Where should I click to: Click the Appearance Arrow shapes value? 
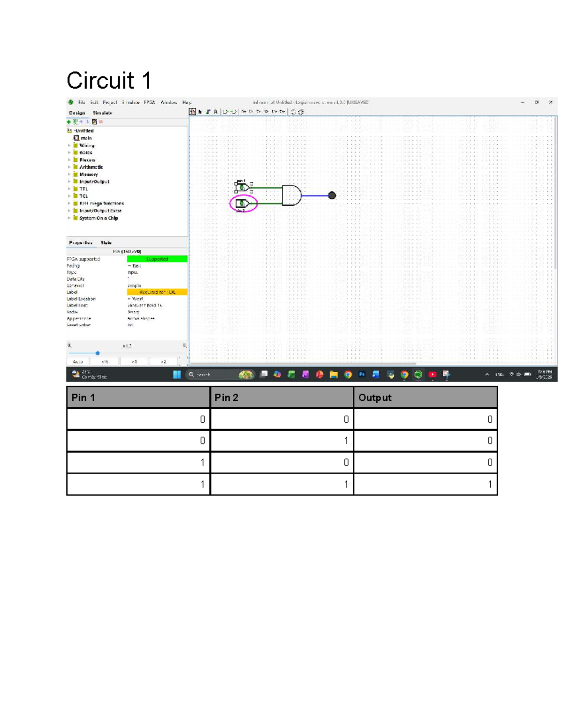click(157, 318)
